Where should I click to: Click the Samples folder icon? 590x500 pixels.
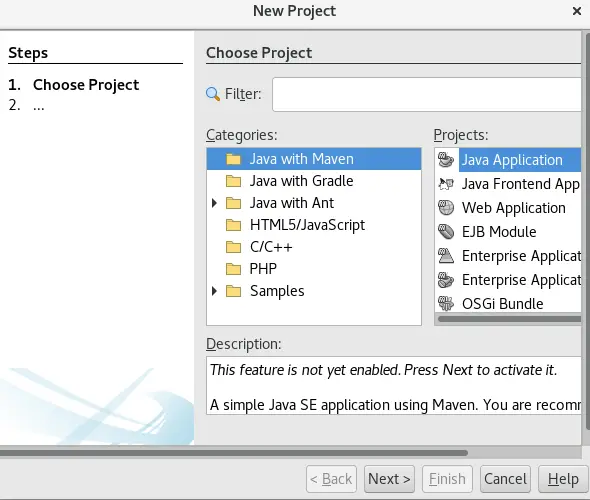tap(233, 291)
